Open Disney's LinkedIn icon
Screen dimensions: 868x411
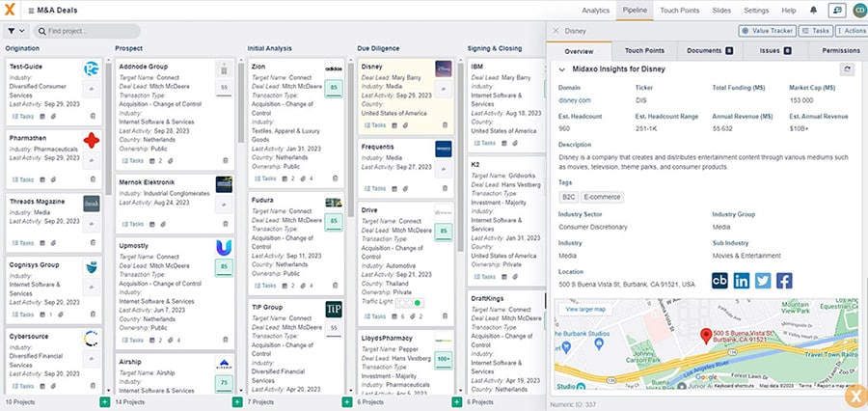[742, 281]
